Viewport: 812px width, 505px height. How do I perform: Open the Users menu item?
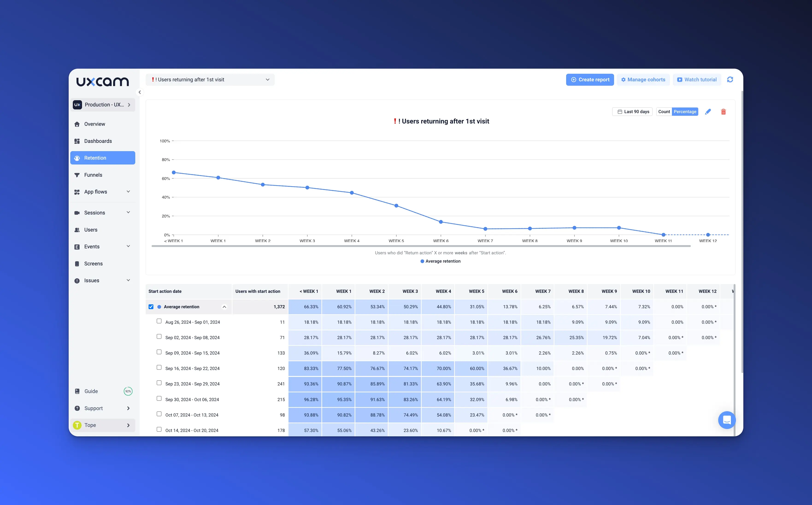click(91, 230)
